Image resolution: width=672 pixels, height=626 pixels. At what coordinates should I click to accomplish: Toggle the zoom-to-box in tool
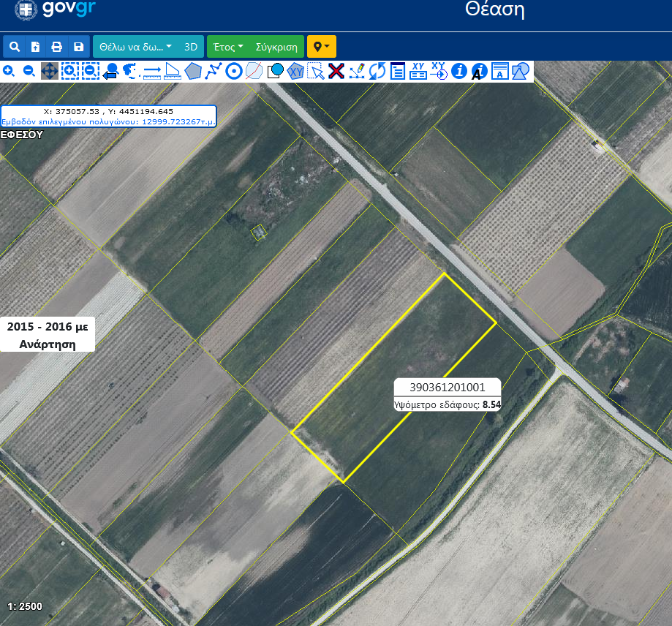click(x=69, y=71)
